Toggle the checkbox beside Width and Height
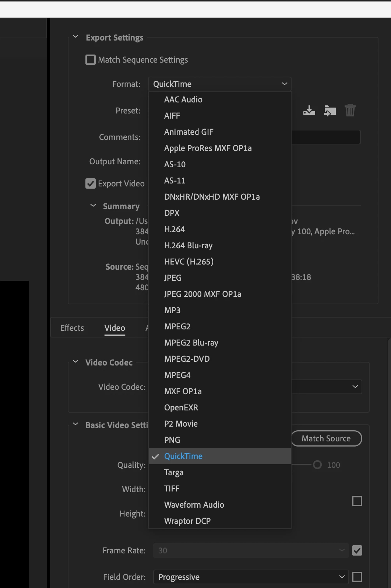 tap(357, 501)
